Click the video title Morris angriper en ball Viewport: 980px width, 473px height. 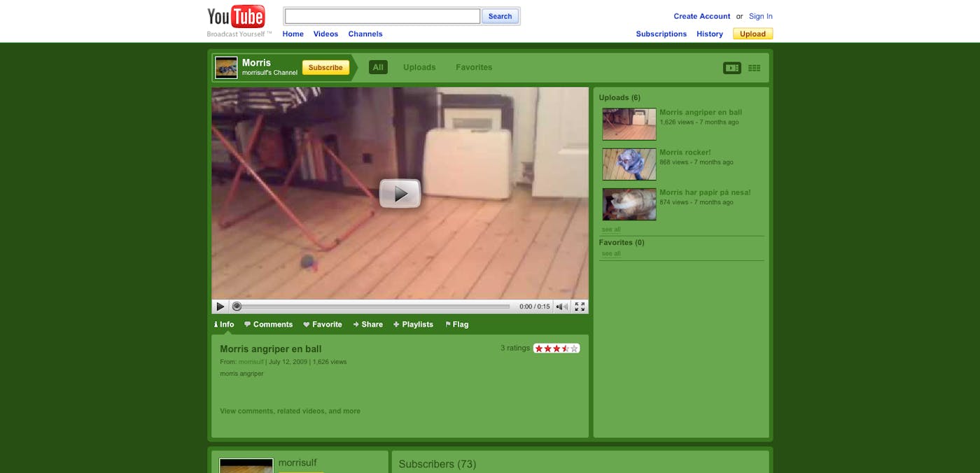(x=271, y=349)
